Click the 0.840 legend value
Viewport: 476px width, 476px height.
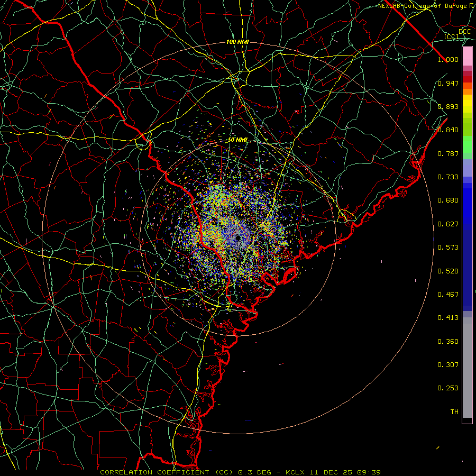(x=448, y=130)
